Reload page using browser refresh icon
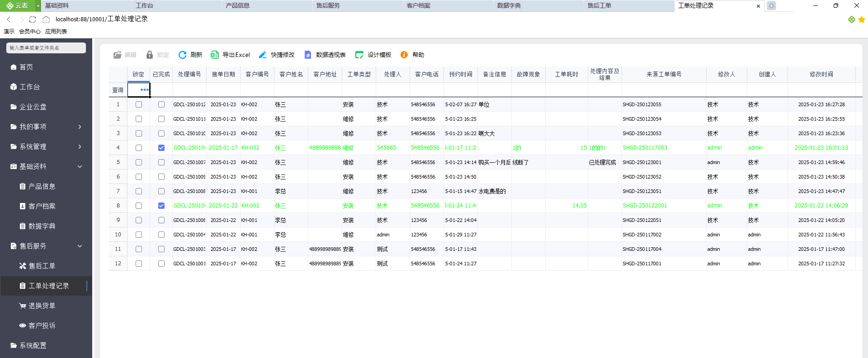The image size is (868, 358). (33, 19)
